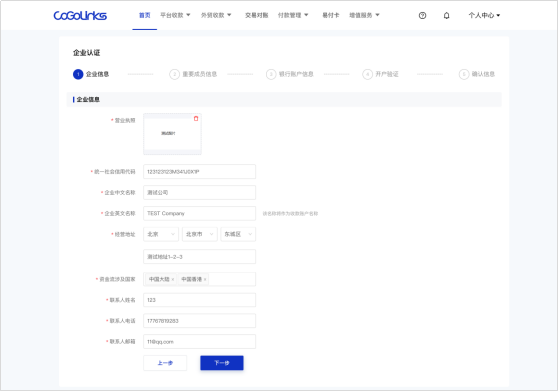Open the notification bell
559x392 pixels.
[446, 15]
